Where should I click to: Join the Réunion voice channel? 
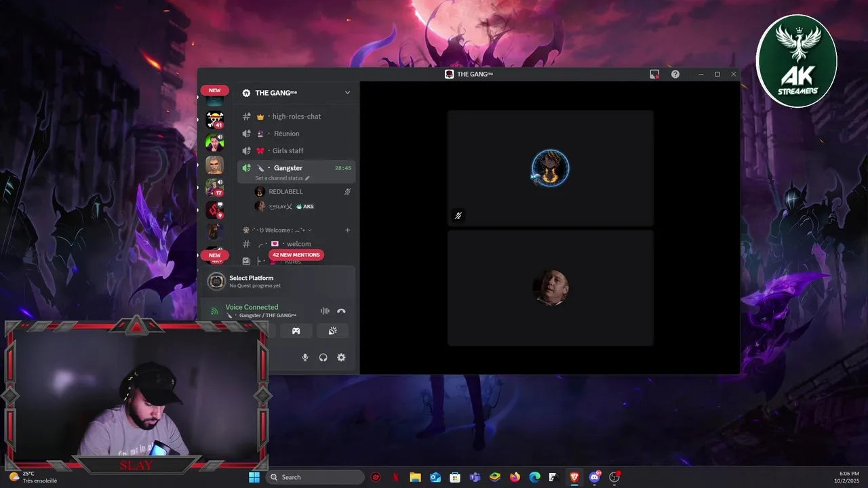[x=296, y=134]
